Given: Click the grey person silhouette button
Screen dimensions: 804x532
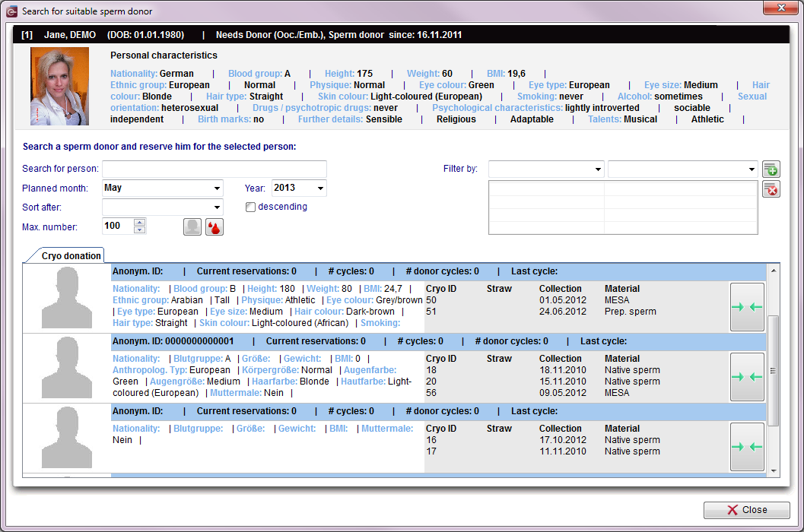Looking at the screenshot, I should click(192, 227).
